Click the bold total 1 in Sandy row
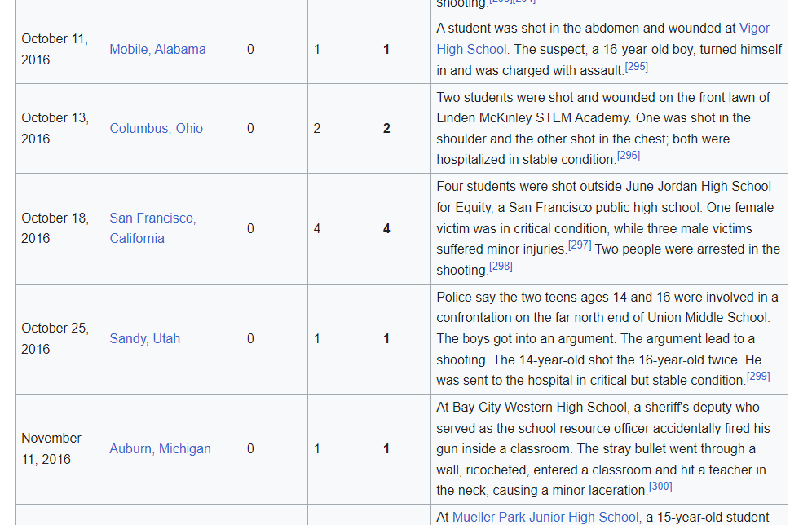The width and height of the screenshot is (812, 525). [386, 338]
